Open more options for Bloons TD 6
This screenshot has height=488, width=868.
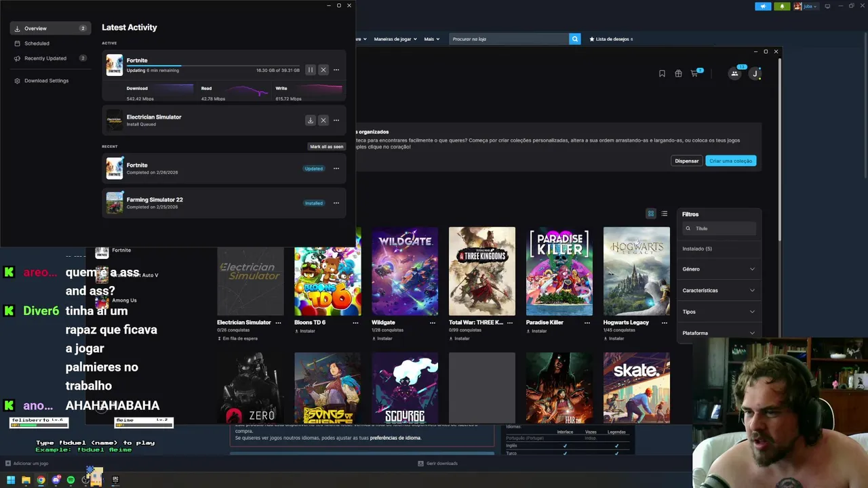pos(355,323)
